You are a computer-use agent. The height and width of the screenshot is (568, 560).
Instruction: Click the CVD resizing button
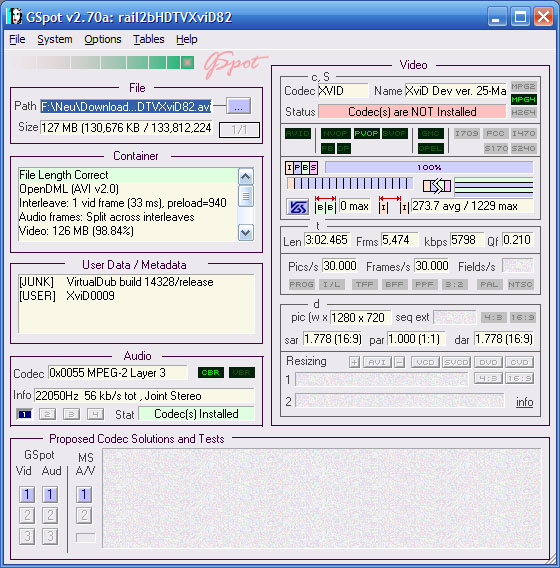click(x=519, y=362)
